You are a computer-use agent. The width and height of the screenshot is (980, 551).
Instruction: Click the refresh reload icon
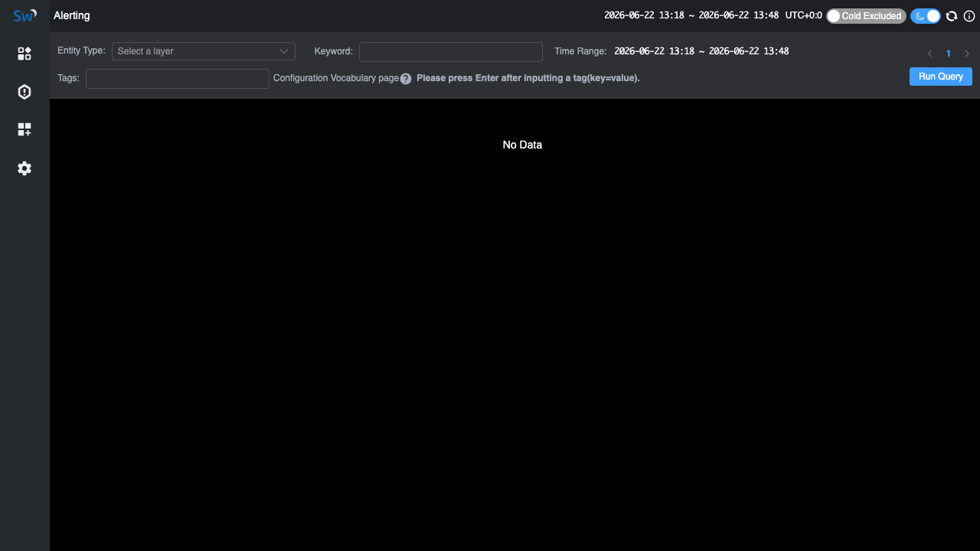click(952, 16)
